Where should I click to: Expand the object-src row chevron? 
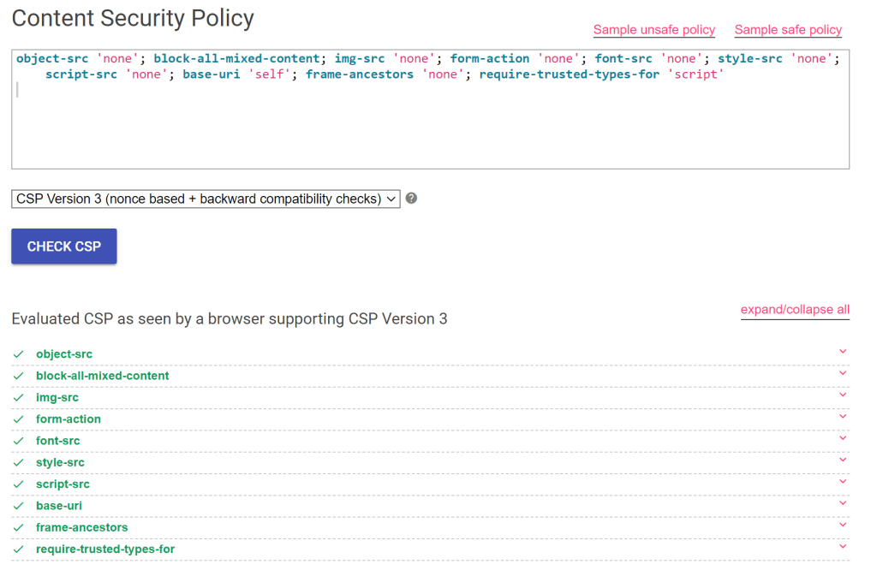pyautogui.click(x=843, y=352)
